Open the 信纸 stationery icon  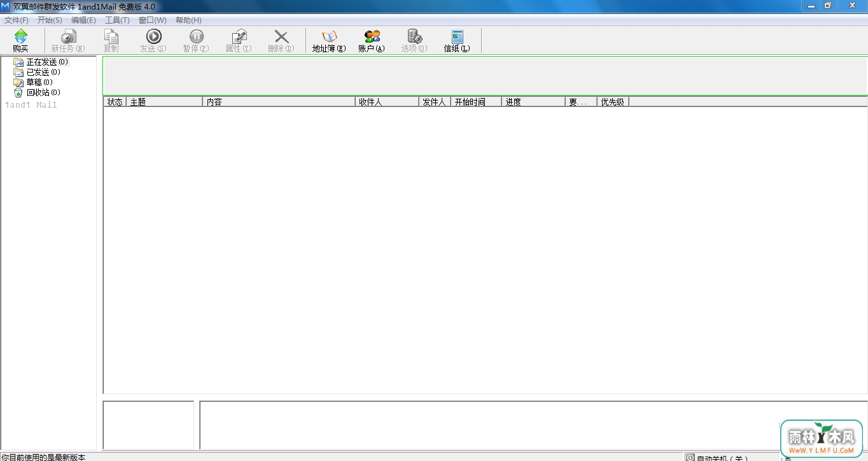457,41
